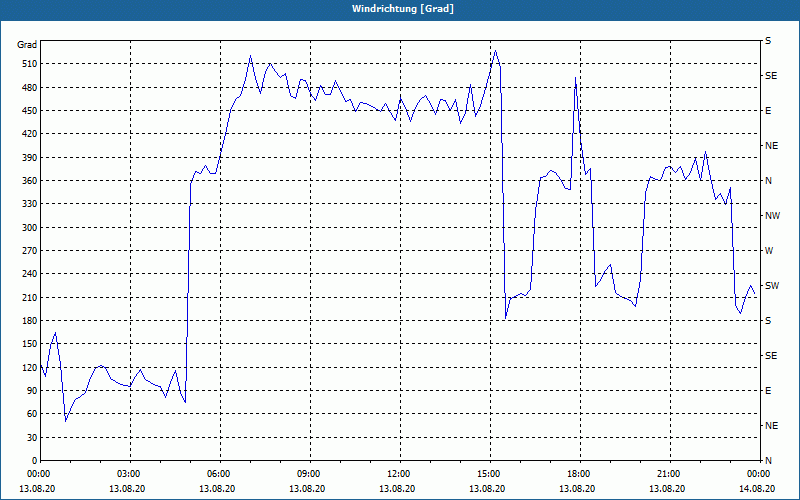Image resolution: width=800 pixels, height=500 pixels.
Task: Click the 13.08.20 date below 12:00
Action: pyautogui.click(x=397, y=489)
